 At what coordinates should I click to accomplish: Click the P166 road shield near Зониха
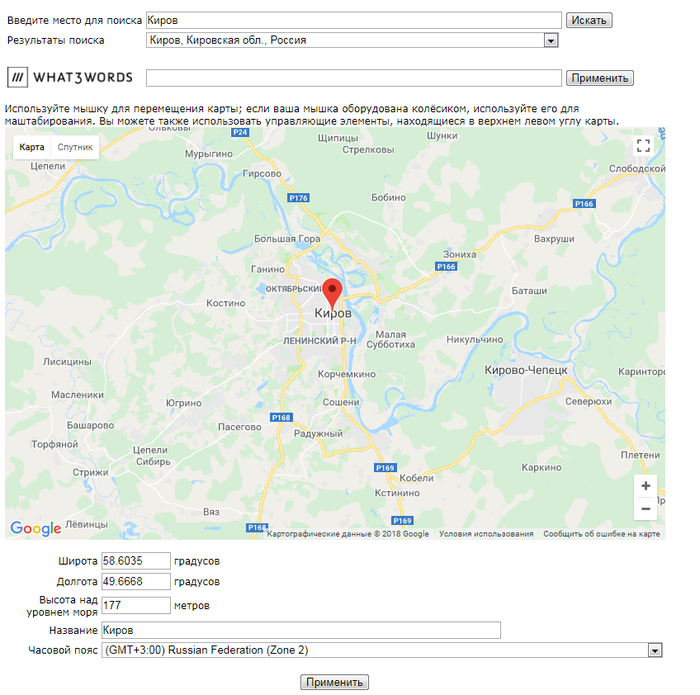pos(446,267)
